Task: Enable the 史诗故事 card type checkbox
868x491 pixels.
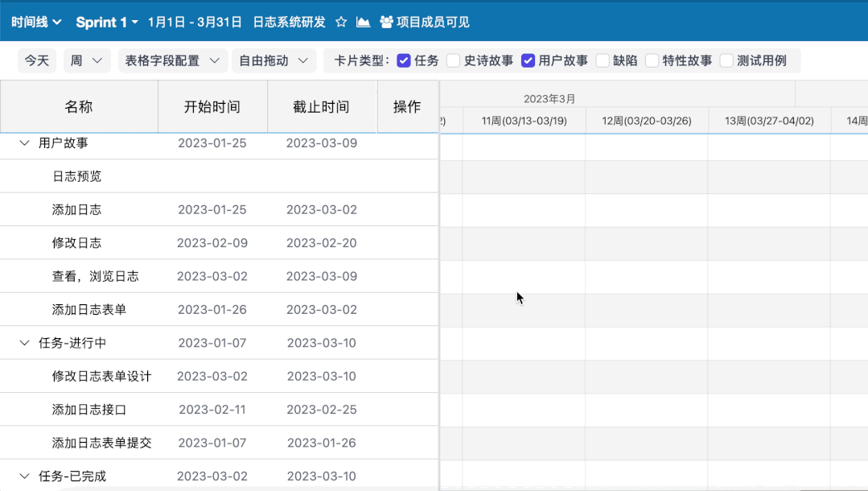Action: coord(454,60)
